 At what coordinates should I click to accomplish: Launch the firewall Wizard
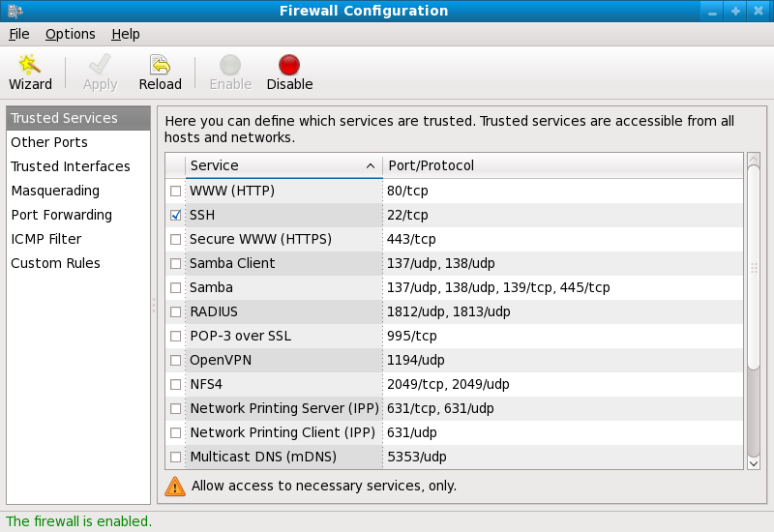(x=30, y=66)
